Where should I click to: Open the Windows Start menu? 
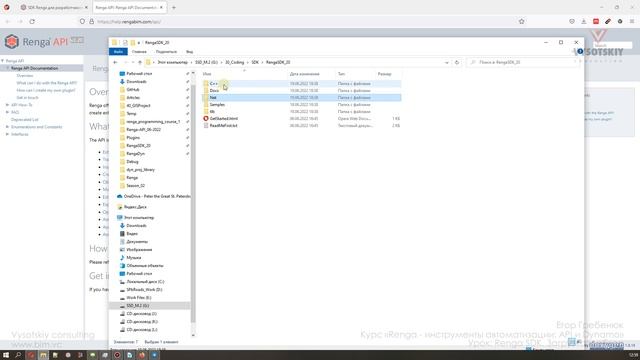[6, 355]
